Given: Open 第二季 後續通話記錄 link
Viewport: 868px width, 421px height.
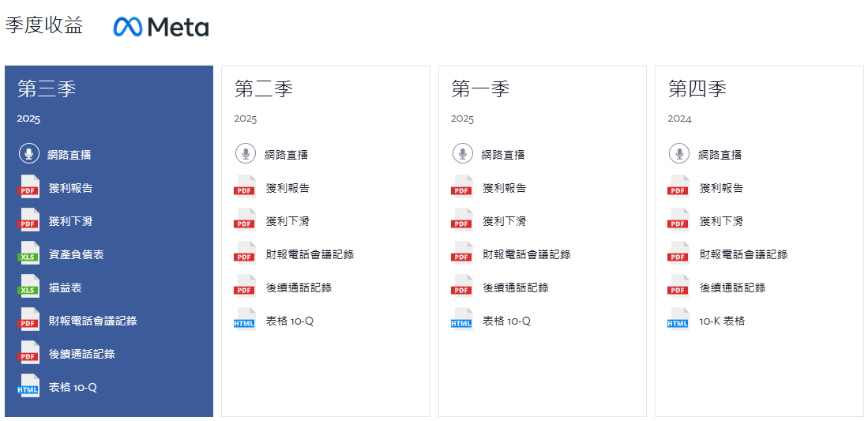Looking at the screenshot, I should click(x=299, y=288).
